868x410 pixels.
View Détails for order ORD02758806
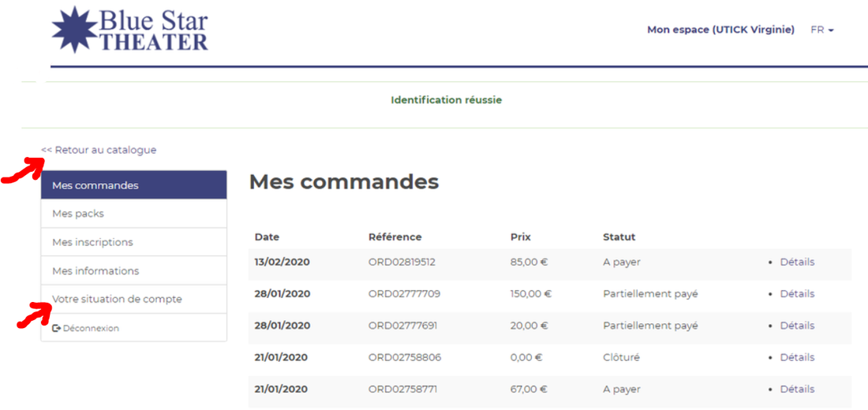point(797,357)
